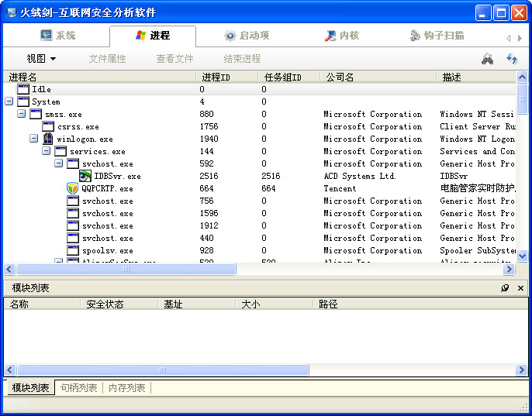The image size is (532, 416).
Task: Click the IDBSvr.exe eye icon
Action: click(x=85, y=176)
